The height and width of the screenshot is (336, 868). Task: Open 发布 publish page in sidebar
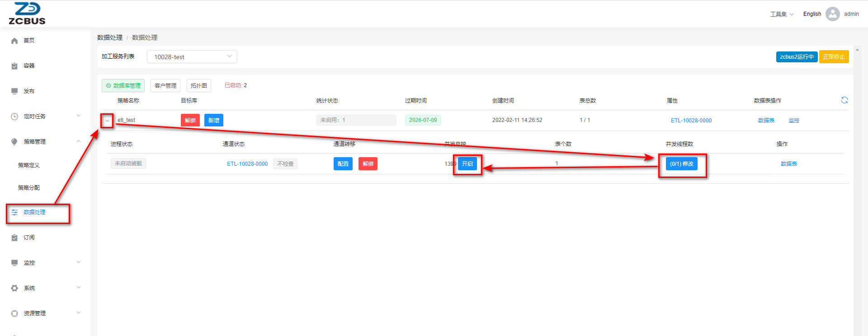29,91
